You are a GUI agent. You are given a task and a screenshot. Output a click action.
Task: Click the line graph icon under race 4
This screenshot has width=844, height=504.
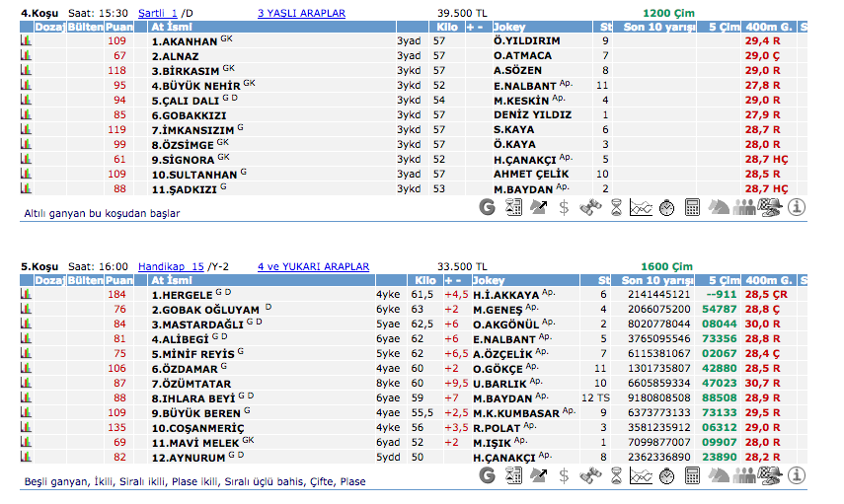tap(642, 207)
